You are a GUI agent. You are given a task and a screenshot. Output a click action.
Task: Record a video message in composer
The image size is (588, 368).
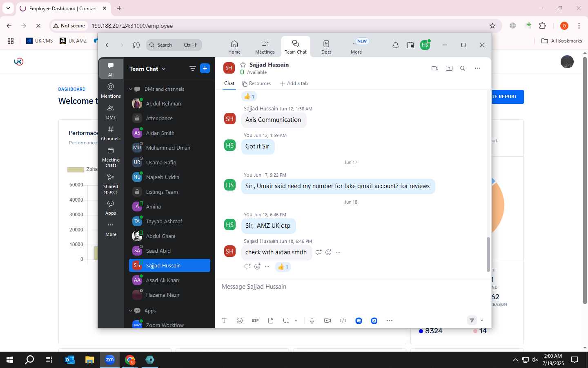[327, 321]
